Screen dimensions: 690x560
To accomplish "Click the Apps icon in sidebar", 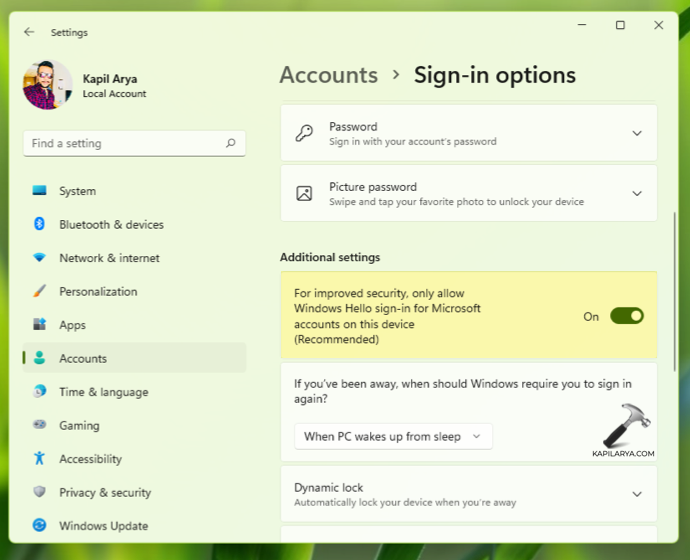I will click(39, 324).
